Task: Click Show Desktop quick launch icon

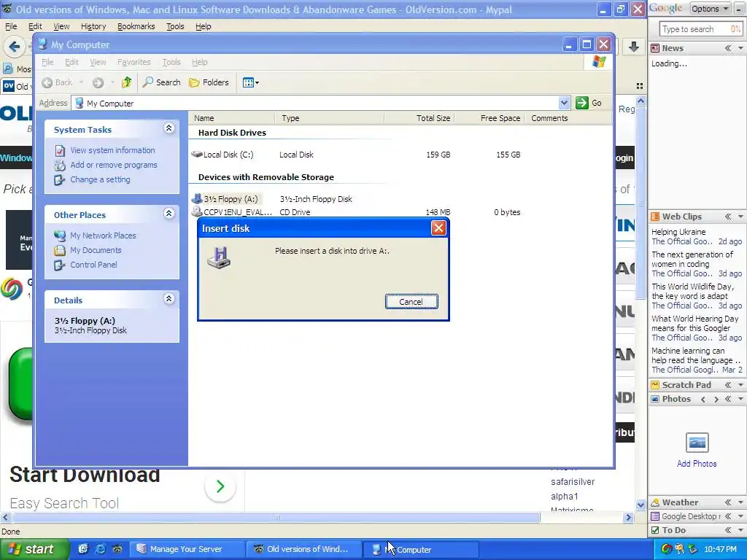Action: click(x=83, y=549)
